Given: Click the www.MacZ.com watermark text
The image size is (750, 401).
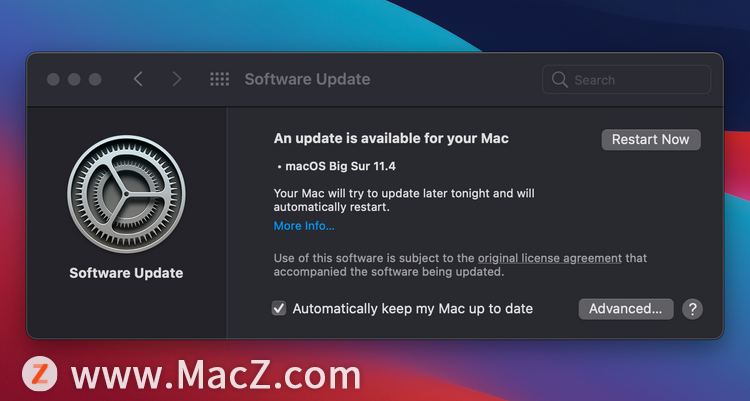Looking at the screenshot, I should click(x=216, y=375).
